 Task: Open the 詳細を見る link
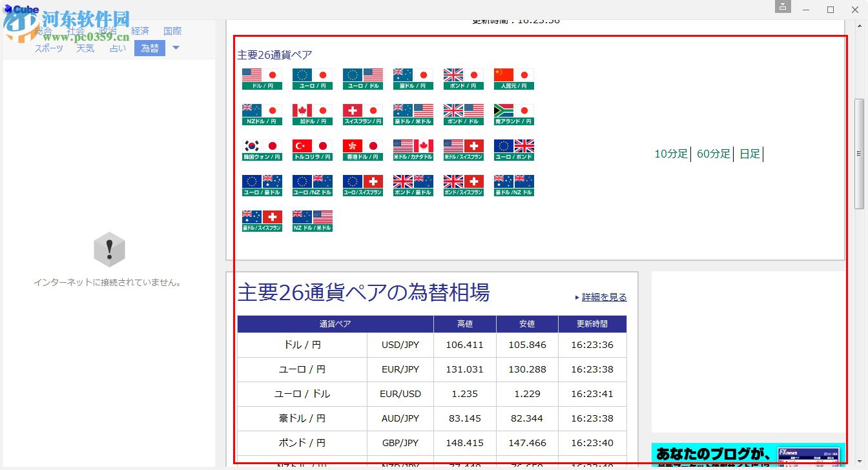pos(603,297)
